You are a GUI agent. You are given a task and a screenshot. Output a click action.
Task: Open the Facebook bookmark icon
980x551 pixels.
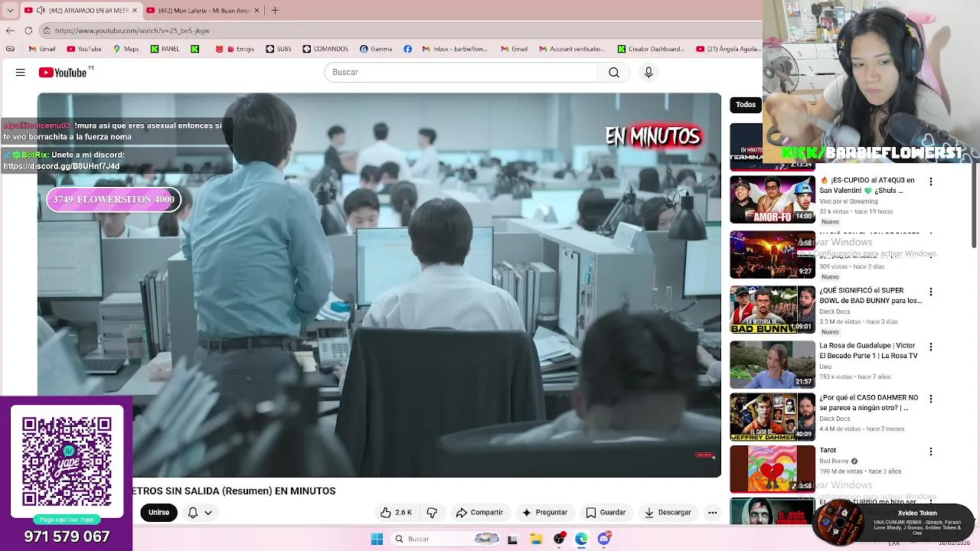(407, 49)
